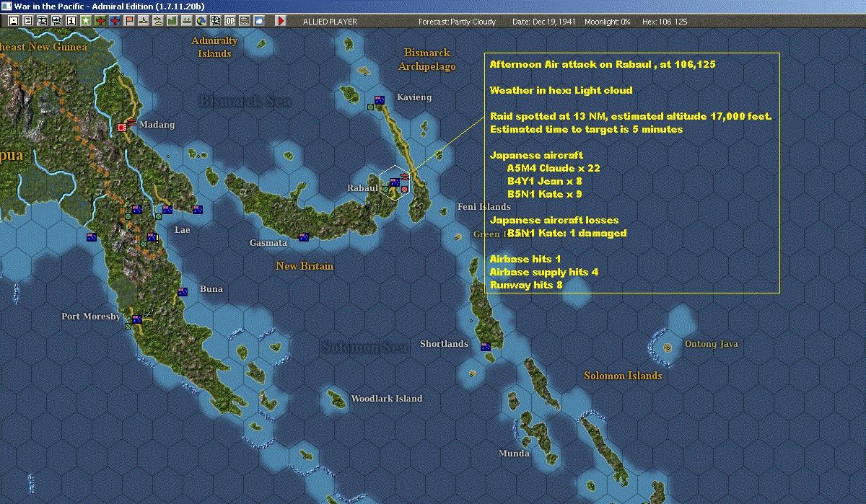
Task: Click the Moonlight: 0% status
Action: [608, 22]
